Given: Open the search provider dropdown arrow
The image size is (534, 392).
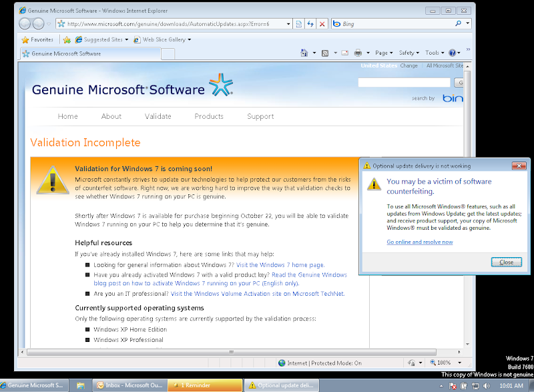Looking at the screenshot, I should (468, 23).
